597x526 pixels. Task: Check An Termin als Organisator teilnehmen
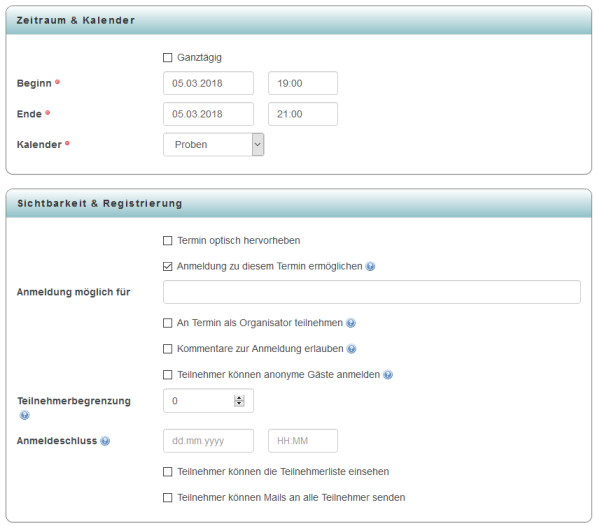coord(168,323)
